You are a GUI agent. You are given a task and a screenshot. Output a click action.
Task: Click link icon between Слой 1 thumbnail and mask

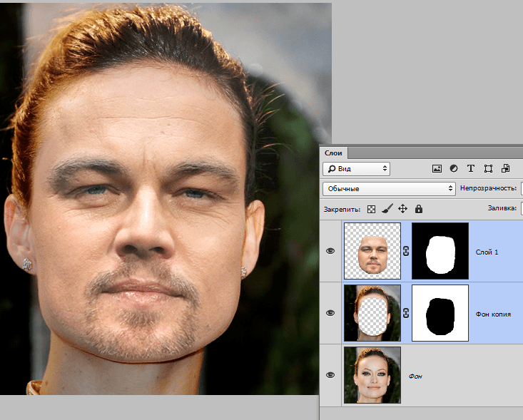tap(406, 251)
